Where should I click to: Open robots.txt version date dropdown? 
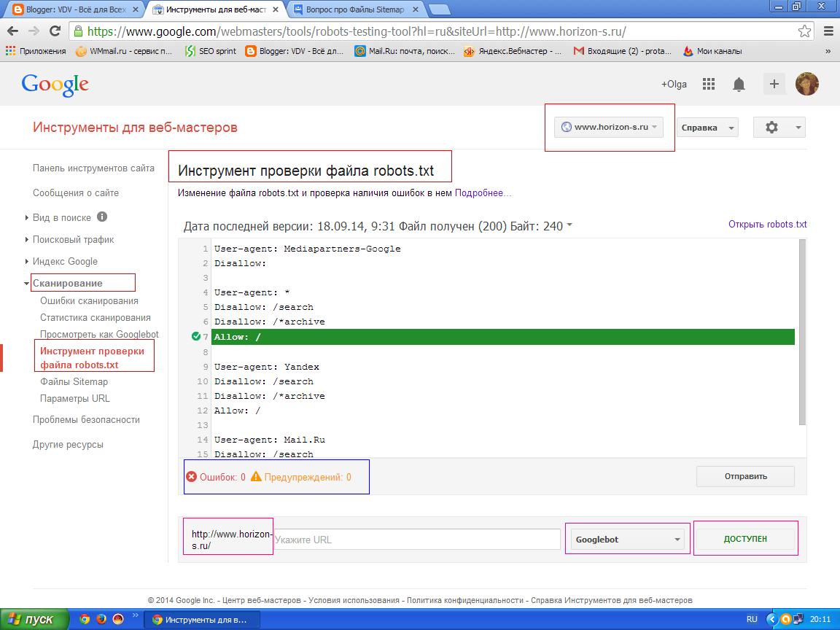(x=569, y=225)
